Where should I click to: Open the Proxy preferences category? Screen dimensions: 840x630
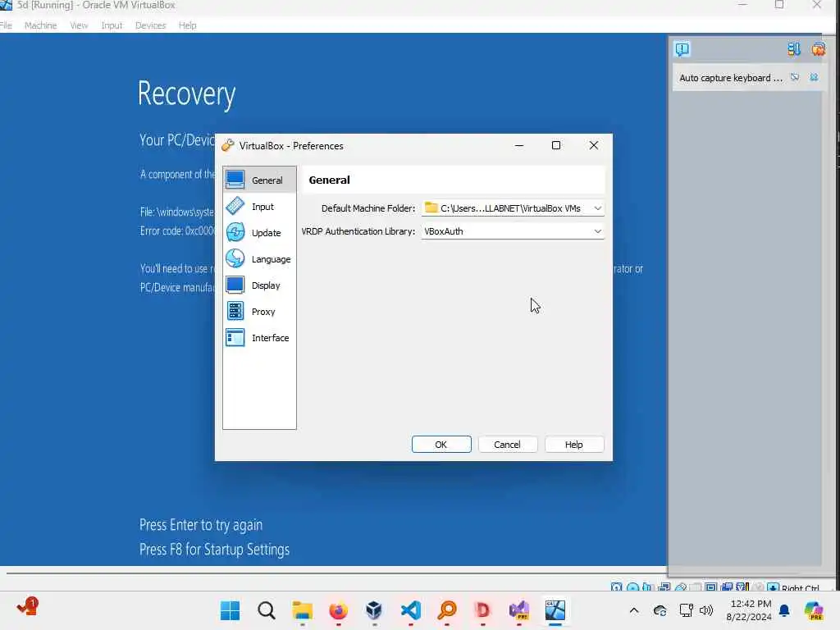(x=259, y=311)
